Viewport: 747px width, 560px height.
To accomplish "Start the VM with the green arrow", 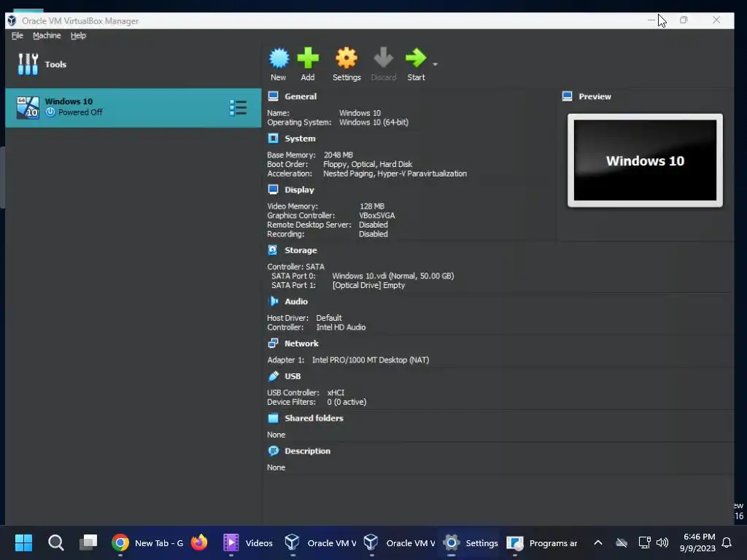I will [415, 58].
